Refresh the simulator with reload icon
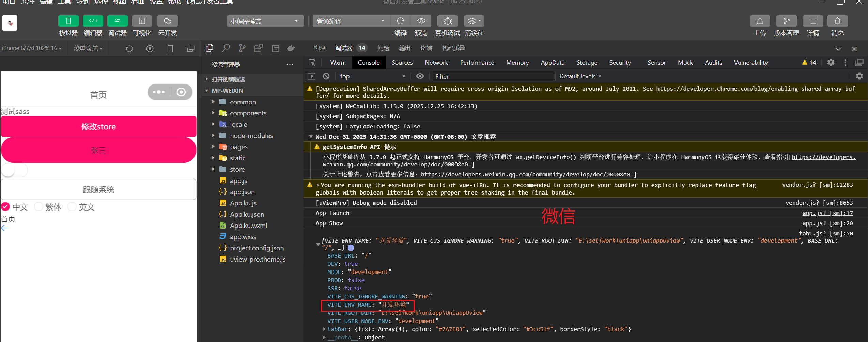Image resolution: width=868 pixels, height=342 pixels. (129, 48)
